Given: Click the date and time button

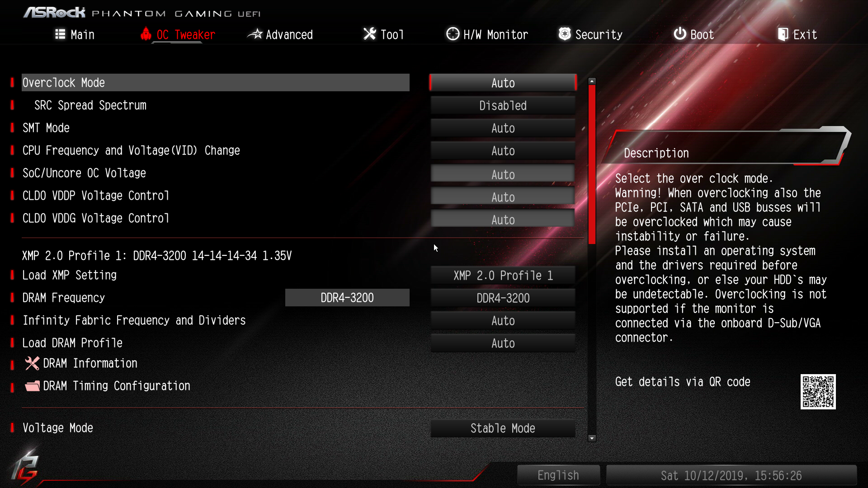Looking at the screenshot, I should pyautogui.click(x=731, y=475).
